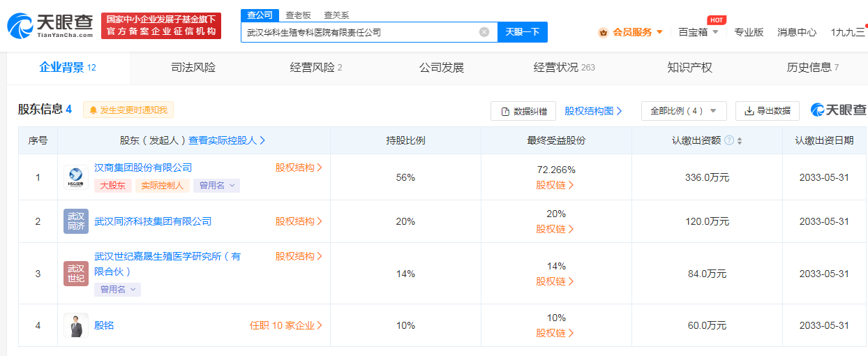
Task: Select the 经营状况 tab
Action: point(564,68)
